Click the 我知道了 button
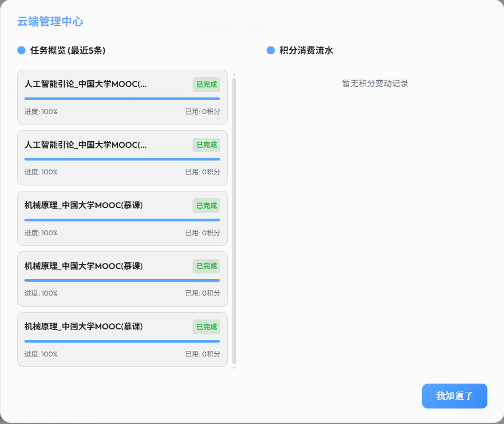Screen dimensions: 504x424 (x=454, y=396)
